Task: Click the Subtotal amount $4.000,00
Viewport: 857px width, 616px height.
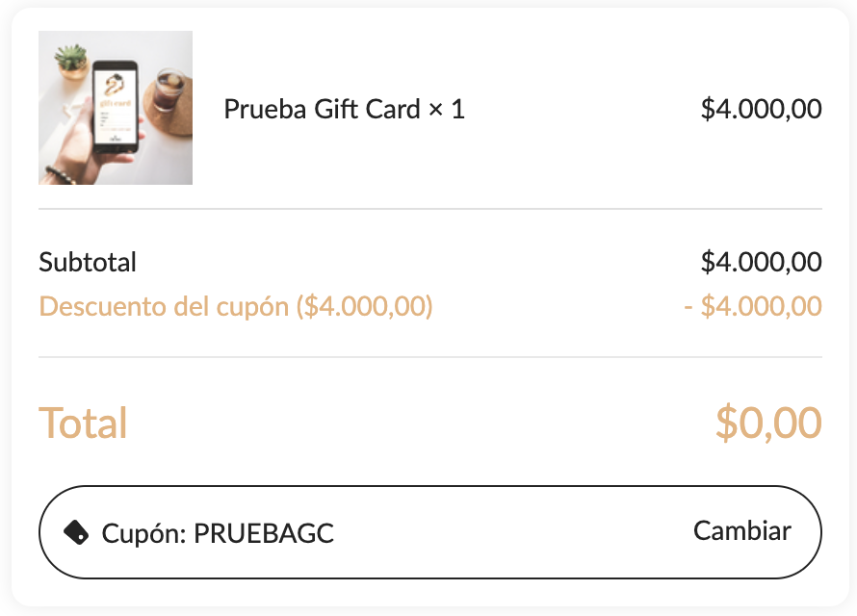Action: [x=762, y=262]
